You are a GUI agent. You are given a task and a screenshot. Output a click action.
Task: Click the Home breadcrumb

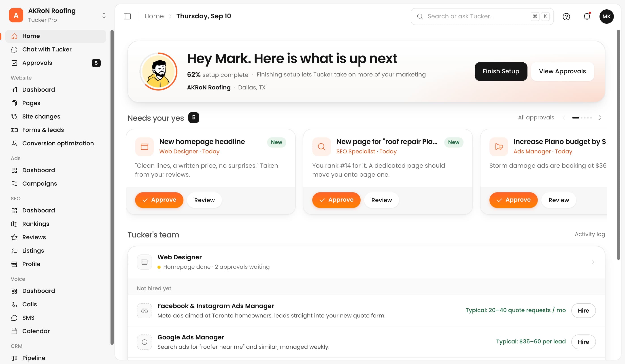pos(154,16)
